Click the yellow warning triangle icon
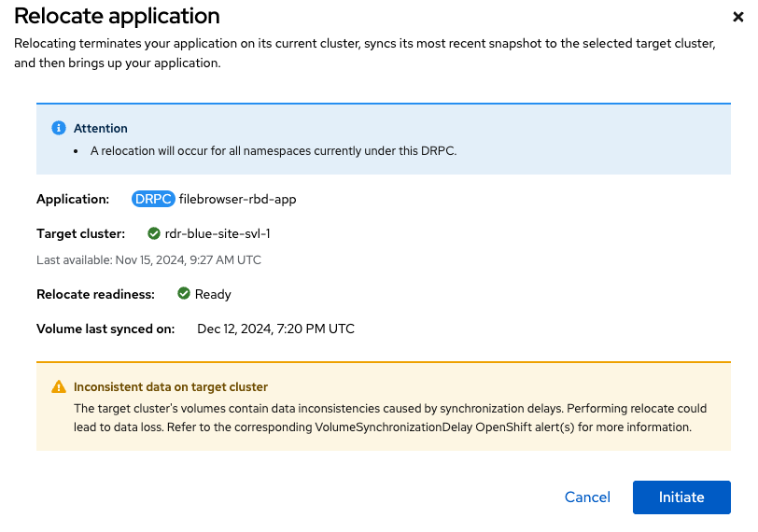Viewport: 758px width, 532px height. tap(59, 386)
